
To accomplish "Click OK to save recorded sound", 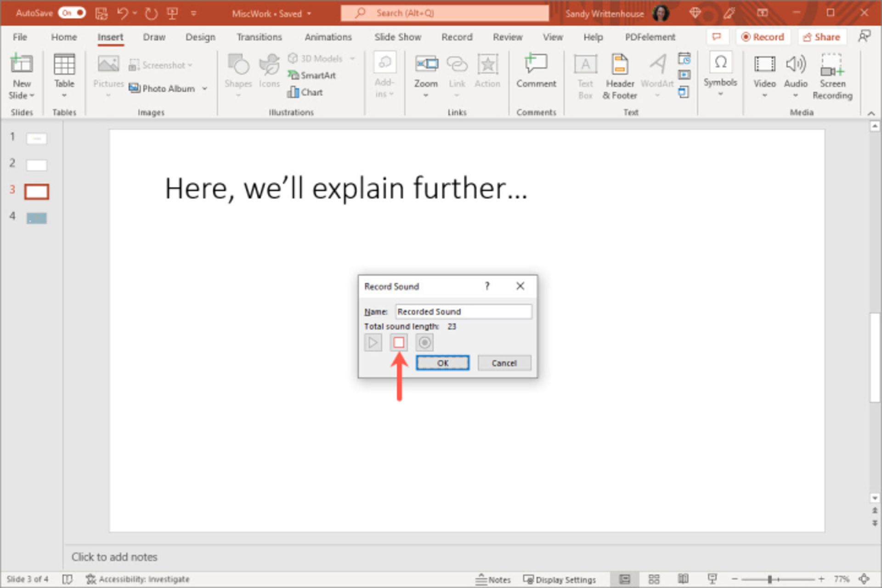I will click(x=441, y=362).
